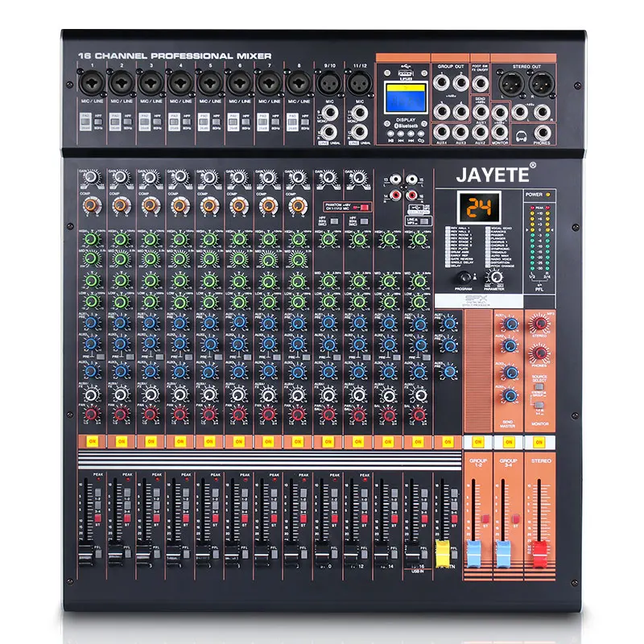Click the "16 CHANNEL PROFESSIONAL MIXER" title

click(x=175, y=56)
